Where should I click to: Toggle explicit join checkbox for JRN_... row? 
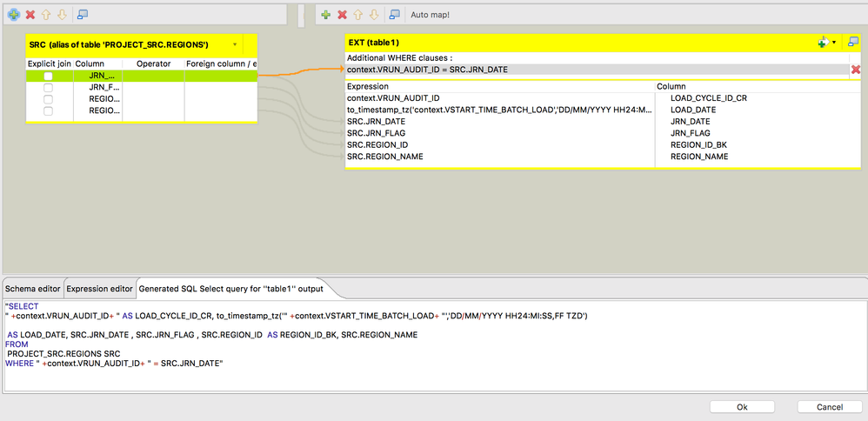click(49, 76)
